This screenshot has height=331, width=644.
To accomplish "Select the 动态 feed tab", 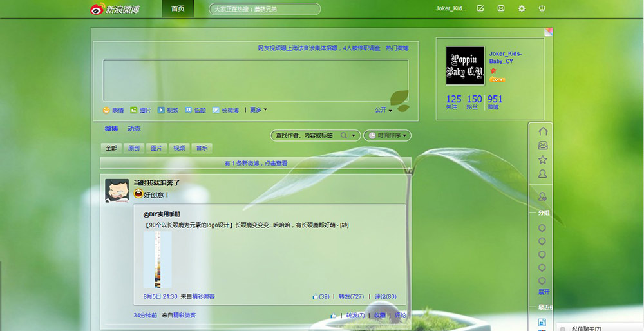I will tap(134, 129).
